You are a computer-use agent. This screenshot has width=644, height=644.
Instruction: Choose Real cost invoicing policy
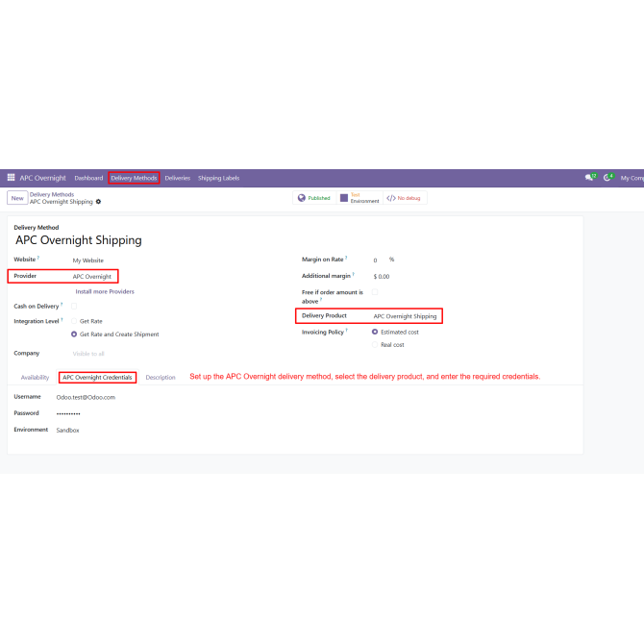click(x=375, y=345)
